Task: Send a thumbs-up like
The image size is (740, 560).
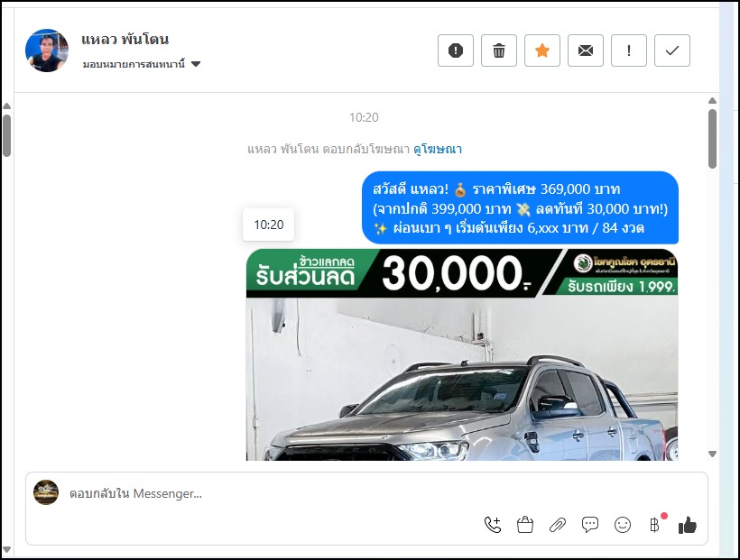Action: (687, 525)
